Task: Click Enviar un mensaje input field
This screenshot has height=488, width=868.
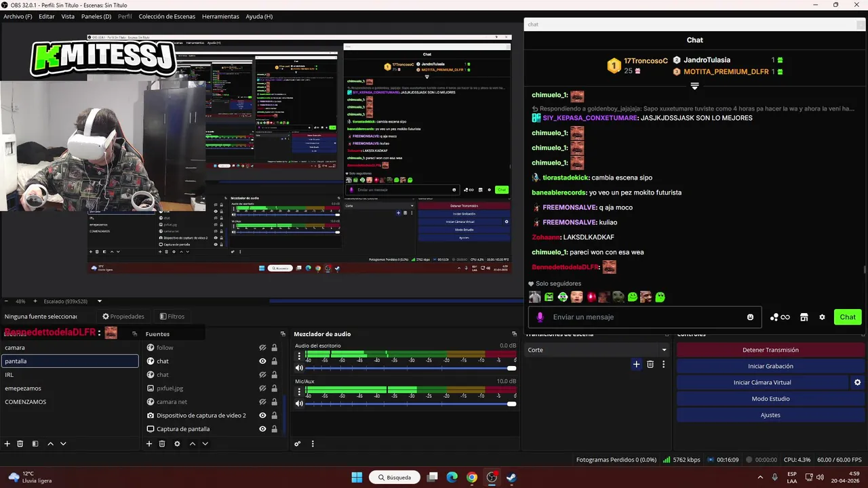Action: pos(645,317)
